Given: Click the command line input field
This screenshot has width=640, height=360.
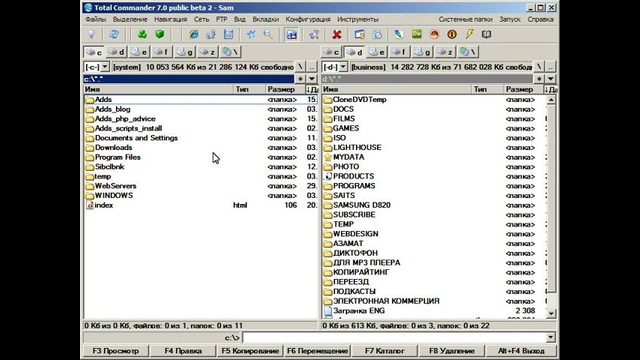Looking at the screenshot, I should tap(394, 337).
